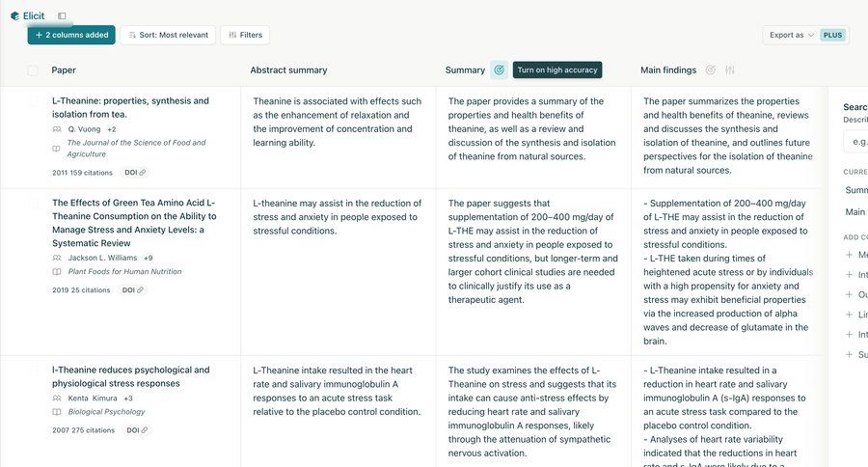
Task: Click the Summary column header
Action: point(465,70)
